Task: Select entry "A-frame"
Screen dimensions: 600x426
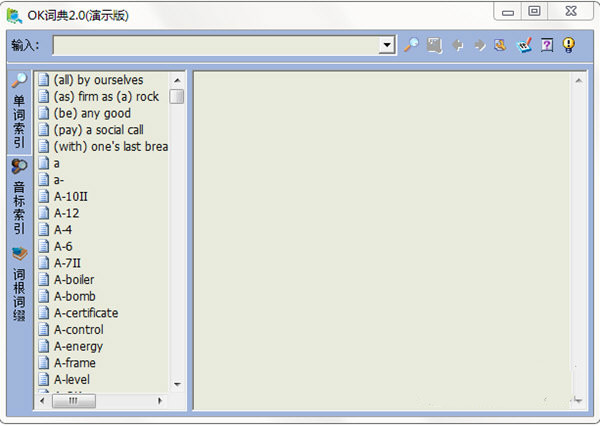Action: [75, 363]
